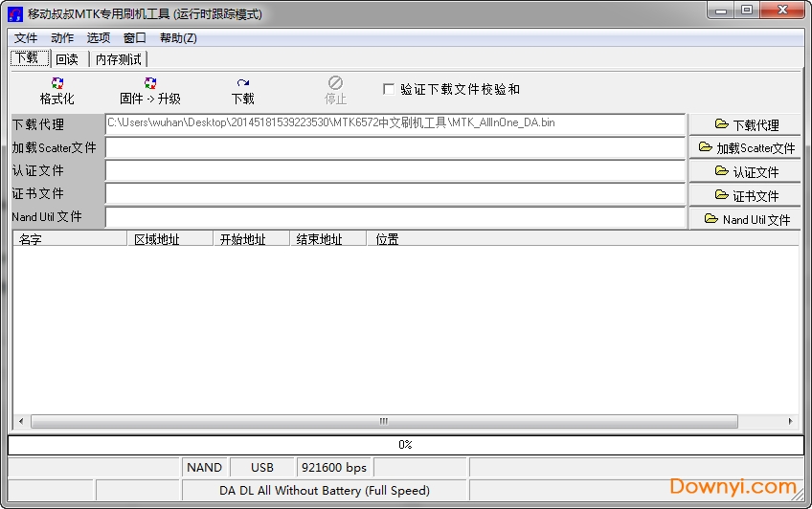Viewport: 812px width, 509px height.
Task: Open the 加载Scatter文件 folder button
Action: click(746, 148)
